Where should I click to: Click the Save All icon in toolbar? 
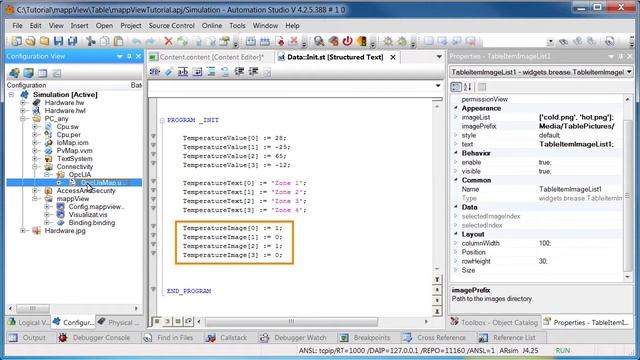(73, 41)
